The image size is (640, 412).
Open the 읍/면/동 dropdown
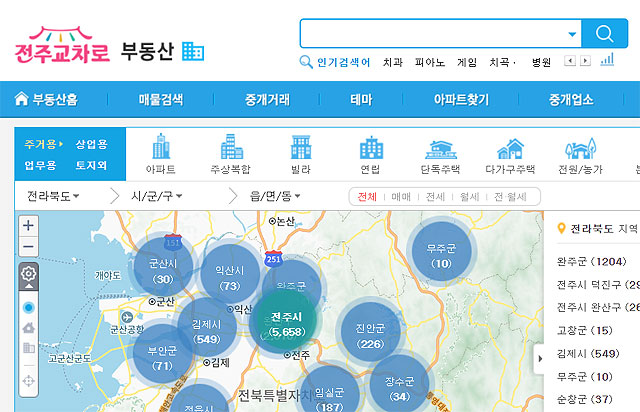coord(275,196)
